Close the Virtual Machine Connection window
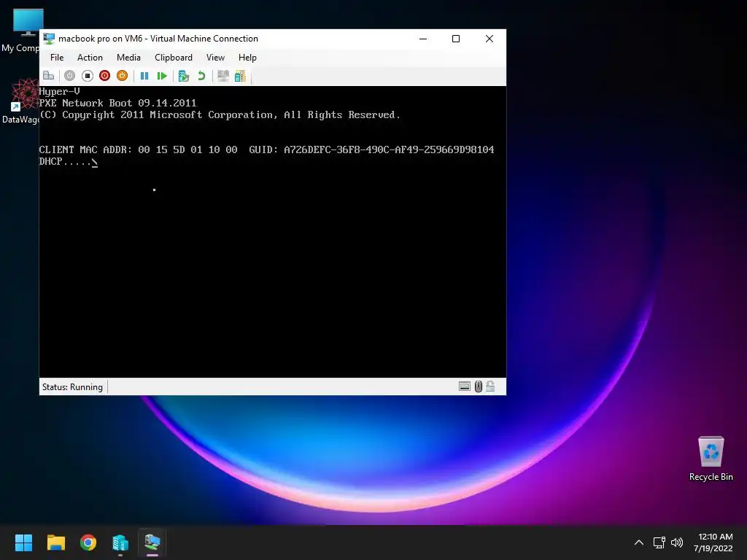 point(489,39)
